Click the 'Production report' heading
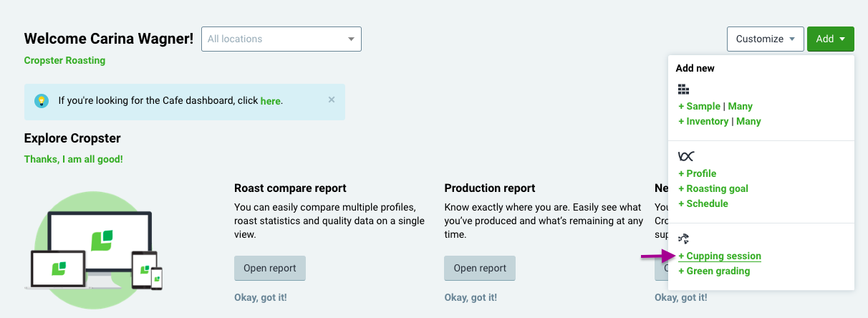 490,188
